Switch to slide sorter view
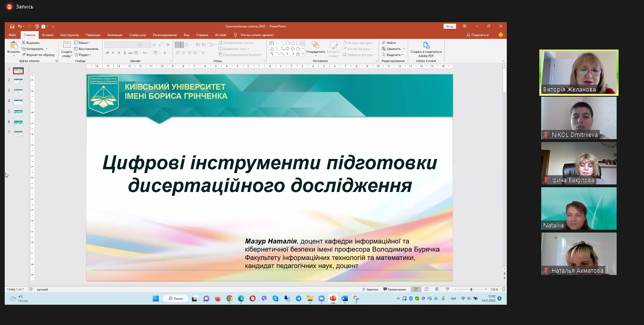644x325 pixels. pyautogui.click(x=426, y=289)
